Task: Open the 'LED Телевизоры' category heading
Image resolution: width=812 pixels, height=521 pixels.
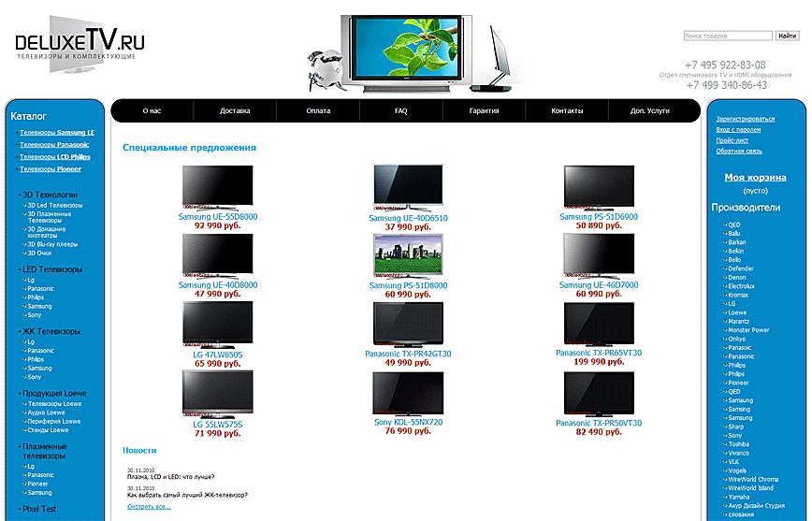Action: point(52,269)
